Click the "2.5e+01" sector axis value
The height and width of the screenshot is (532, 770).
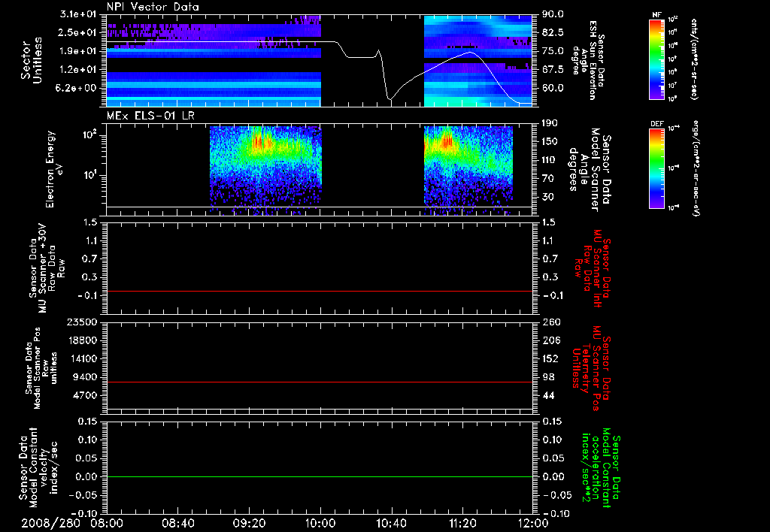[x=78, y=32]
